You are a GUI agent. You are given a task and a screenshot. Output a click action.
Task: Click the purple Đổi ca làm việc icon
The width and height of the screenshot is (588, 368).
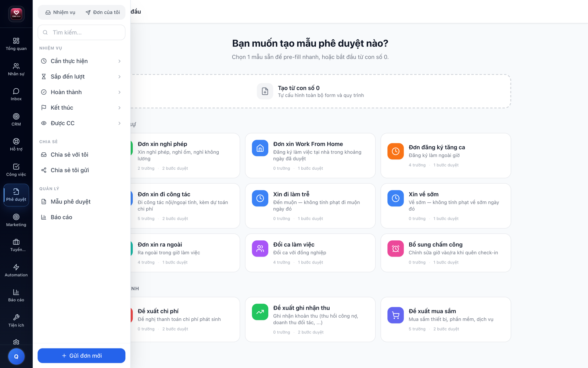click(x=260, y=248)
